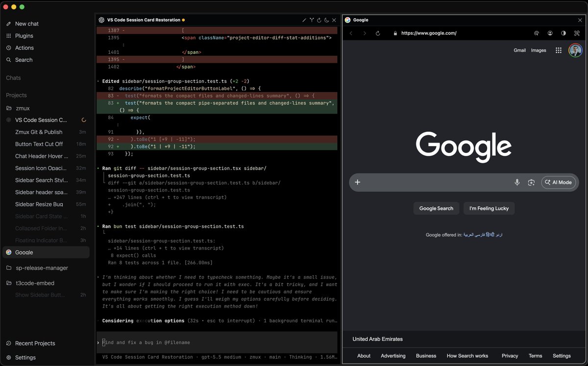The height and width of the screenshot is (366, 588).
Task: Select the Google item in sidebar
Action: [x=46, y=252]
